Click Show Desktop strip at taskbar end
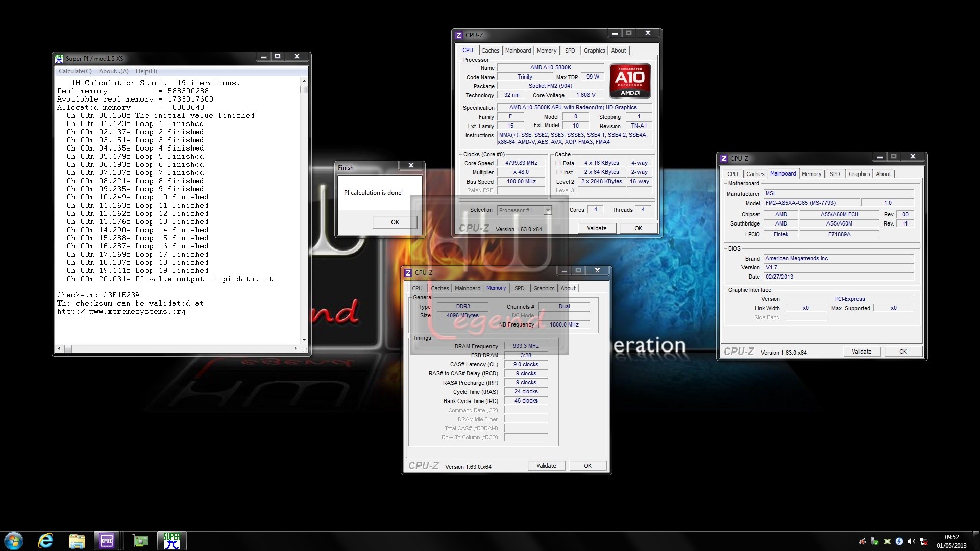The height and width of the screenshot is (551, 980). pyautogui.click(x=976, y=541)
